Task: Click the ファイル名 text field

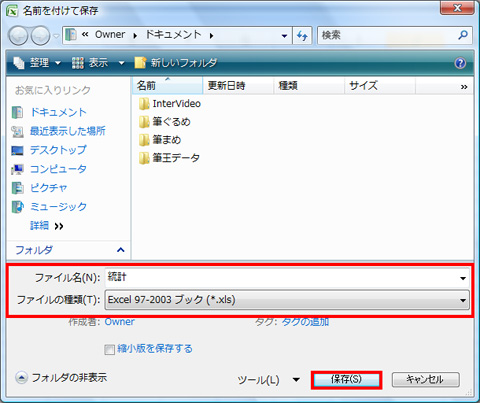Action: coord(281,278)
